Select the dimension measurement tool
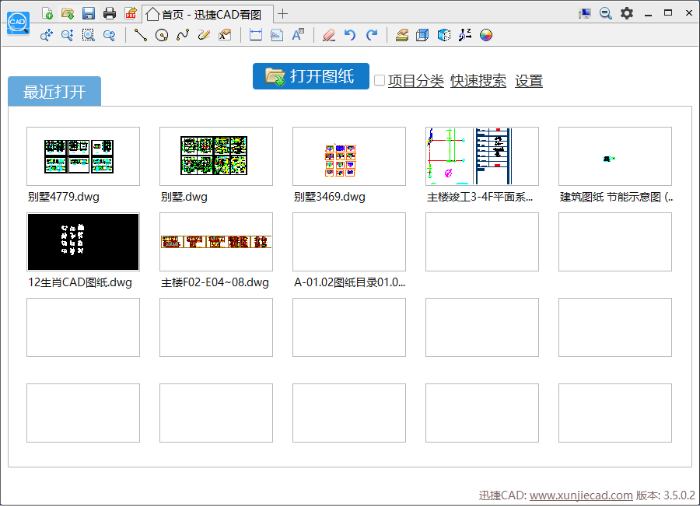700x506 pixels. [256, 35]
